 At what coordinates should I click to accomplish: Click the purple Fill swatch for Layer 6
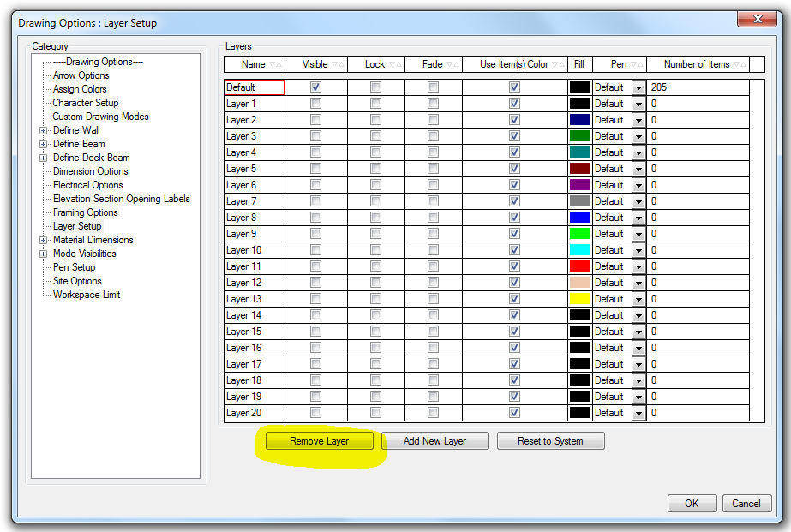point(579,185)
